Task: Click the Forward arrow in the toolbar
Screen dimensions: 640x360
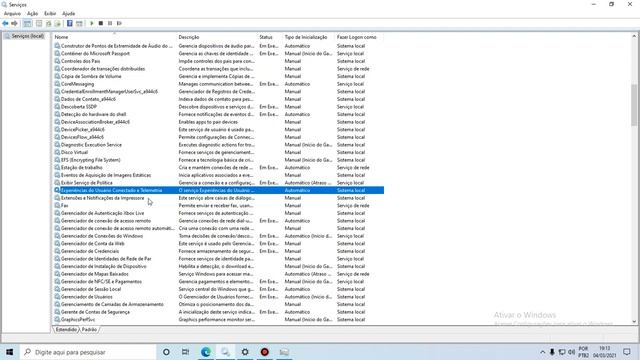Action: click(x=15, y=24)
